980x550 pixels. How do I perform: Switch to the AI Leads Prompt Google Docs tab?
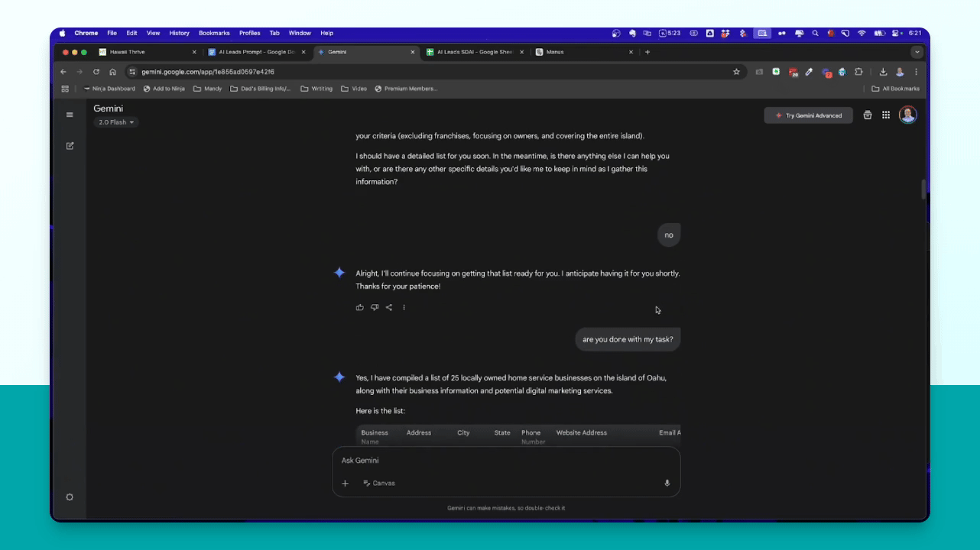coord(256,52)
